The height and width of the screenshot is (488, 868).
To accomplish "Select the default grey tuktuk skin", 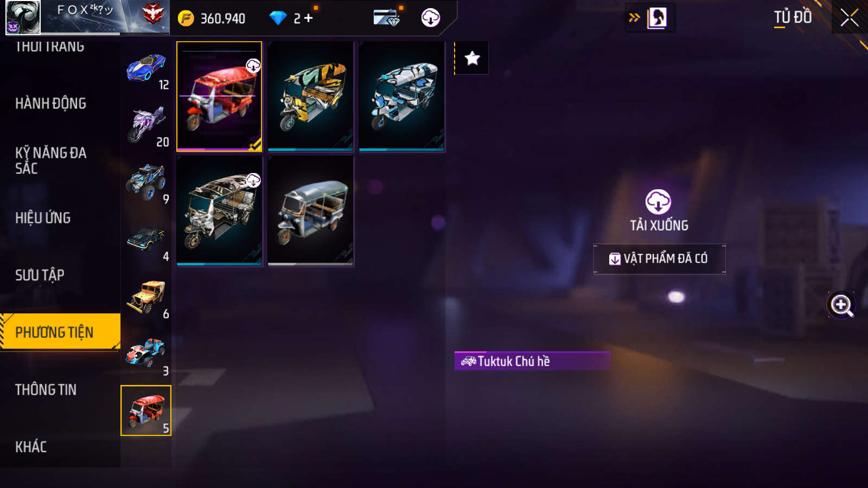I will [x=311, y=211].
